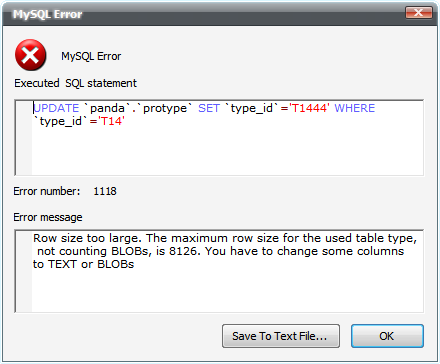Screen dimensions: 440x364
Task: Click the UPDATE keyword in the SQL statement
Action: (x=56, y=108)
